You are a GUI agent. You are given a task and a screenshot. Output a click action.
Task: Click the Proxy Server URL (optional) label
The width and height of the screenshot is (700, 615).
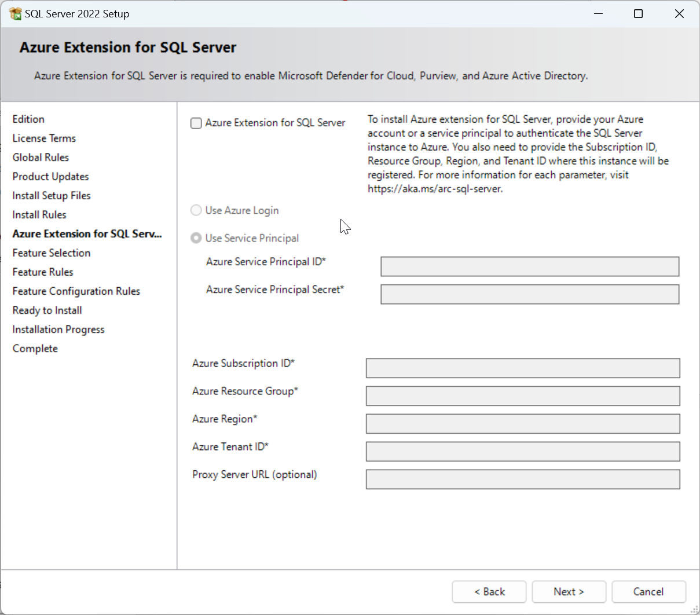point(255,474)
